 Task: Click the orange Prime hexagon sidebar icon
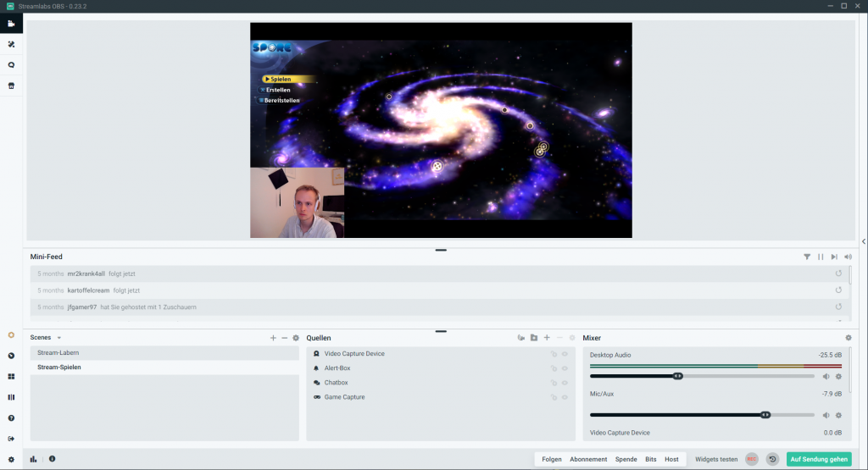[11, 335]
